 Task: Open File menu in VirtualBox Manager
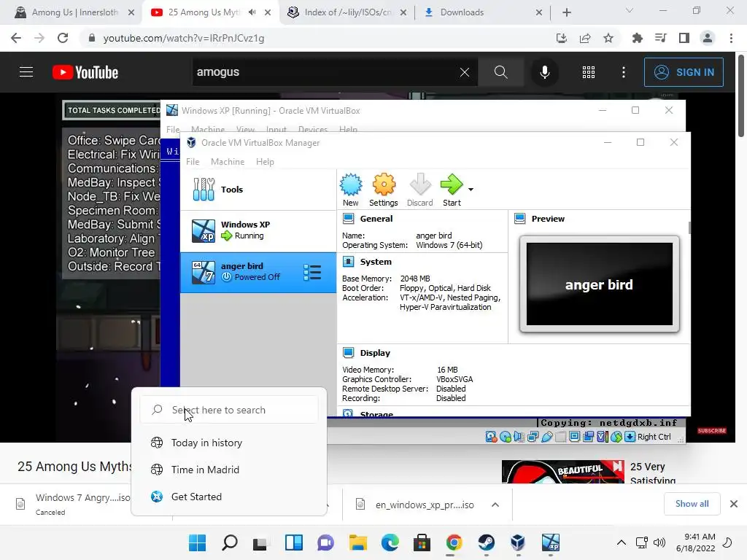click(193, 162)
